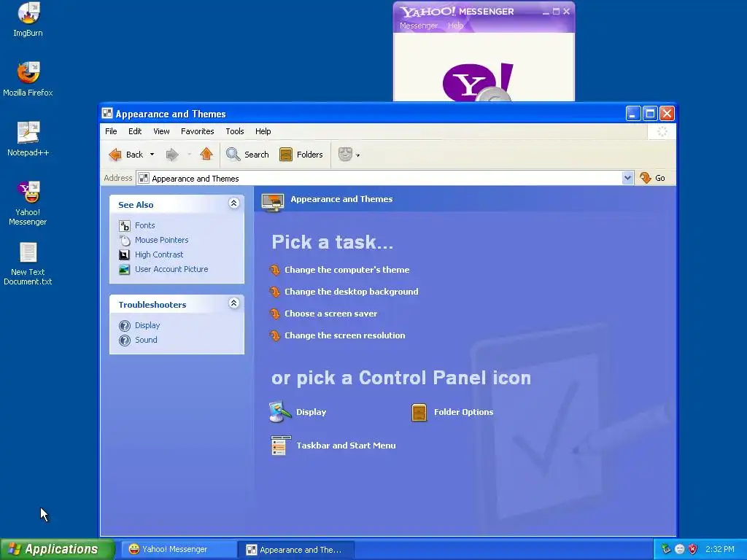The width and height of the screenshot is (747, 560).
Task: Open the Edit menu
Action: coord(135,131)
